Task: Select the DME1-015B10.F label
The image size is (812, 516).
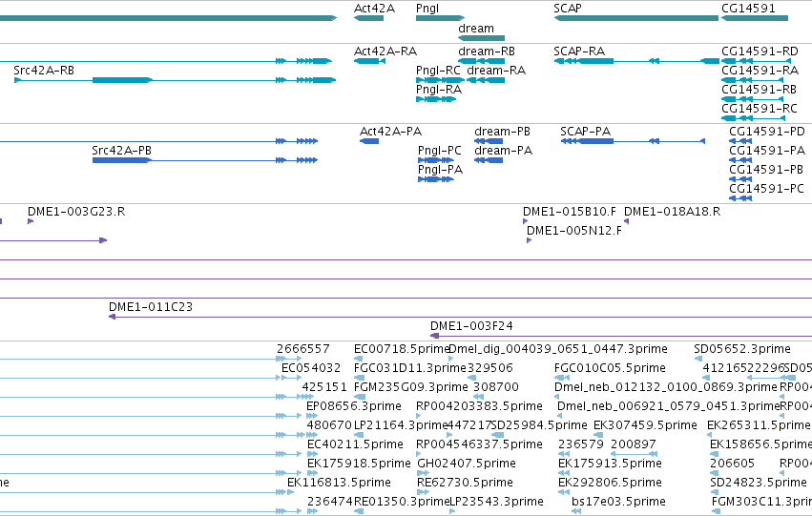Action: point(570,212)
